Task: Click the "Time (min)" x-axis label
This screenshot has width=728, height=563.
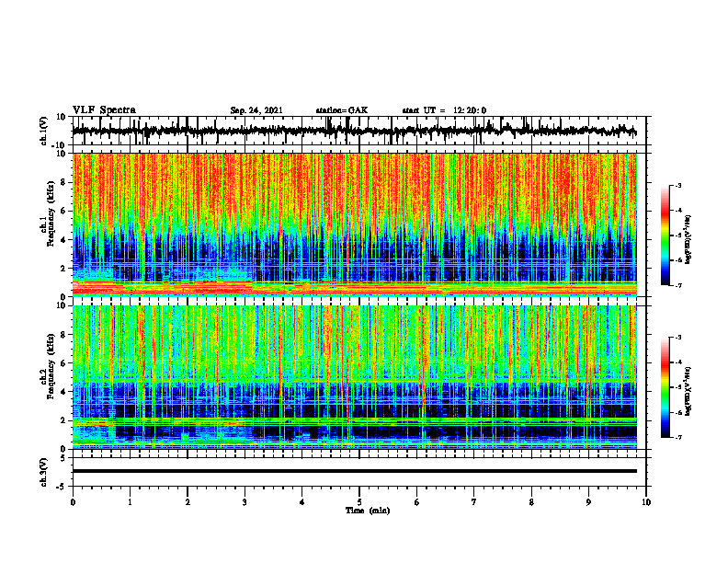Action: [368, 511]
